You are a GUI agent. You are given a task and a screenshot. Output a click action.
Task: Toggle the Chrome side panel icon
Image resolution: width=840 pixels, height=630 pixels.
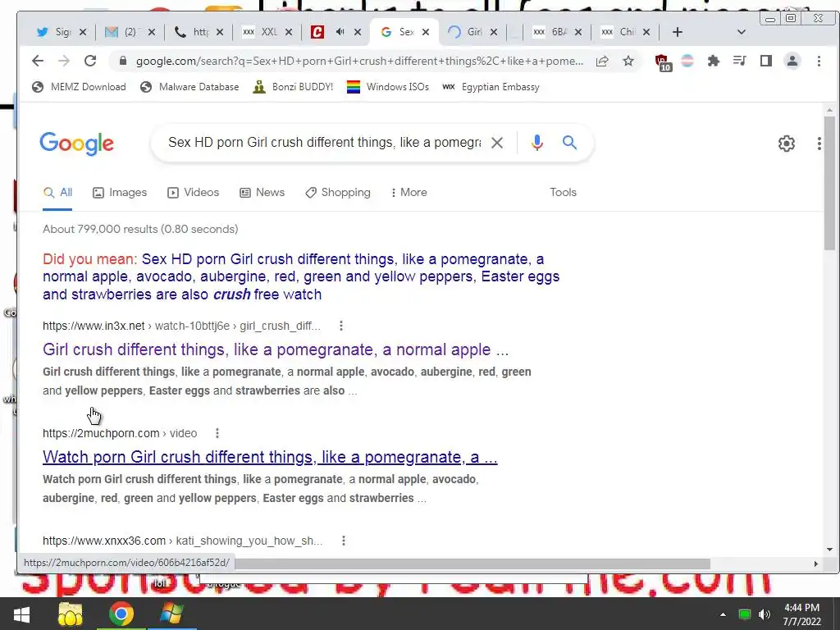(766, 61)
